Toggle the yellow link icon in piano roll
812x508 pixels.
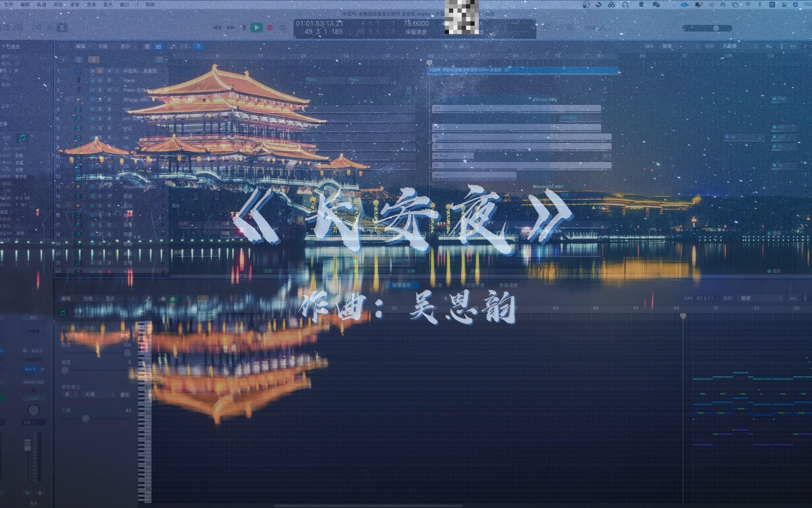click(203, 299)
